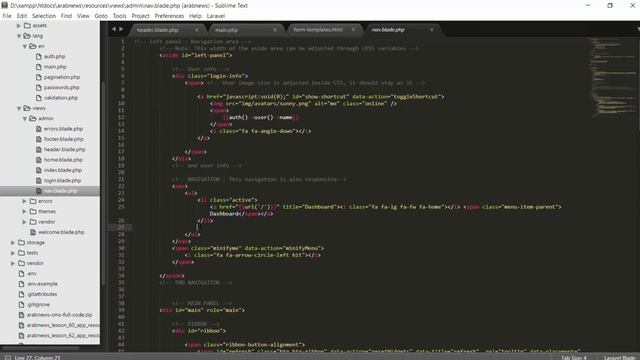The image size is (640, 360).
Task: Select nav.blade.php in sidebar
Action: click(x=60, y=191)
